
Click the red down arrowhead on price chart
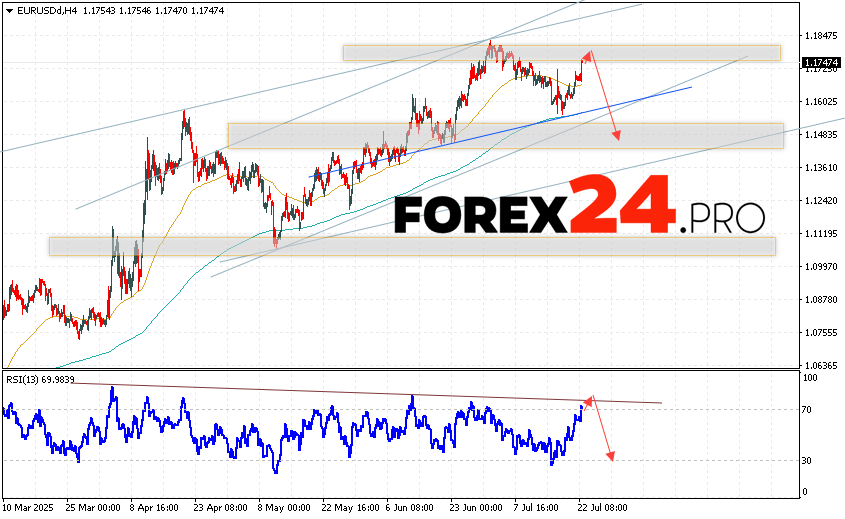tap(616, 136)
